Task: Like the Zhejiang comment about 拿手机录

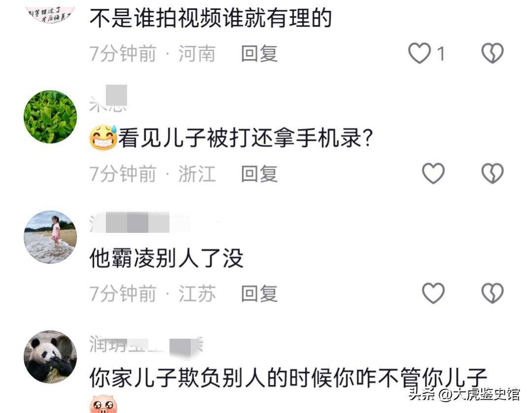Action: click(433, 173)
